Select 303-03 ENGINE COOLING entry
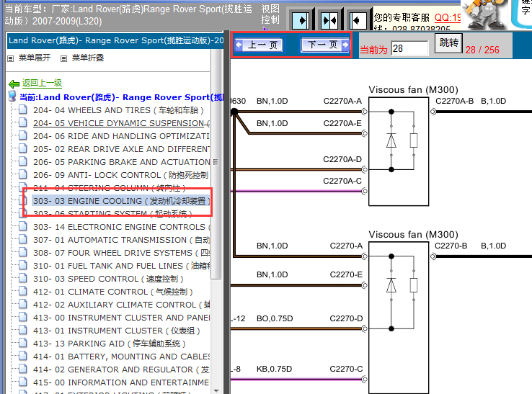Screen dimensions: 532x394 [x=121, y=201]
